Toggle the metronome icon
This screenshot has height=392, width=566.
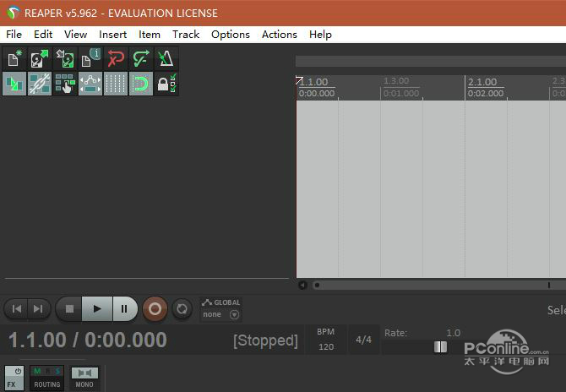pyautogui.click(x=166, y=58)
